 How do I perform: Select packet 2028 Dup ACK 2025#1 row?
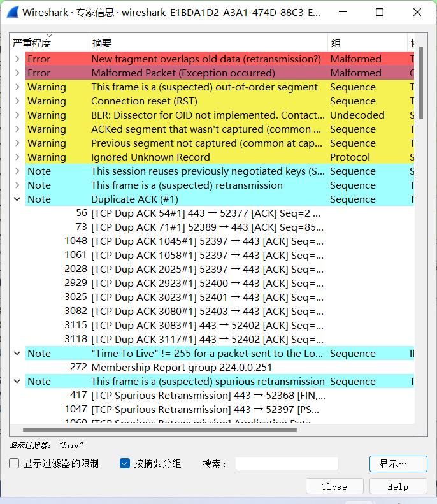coord(212,269)
